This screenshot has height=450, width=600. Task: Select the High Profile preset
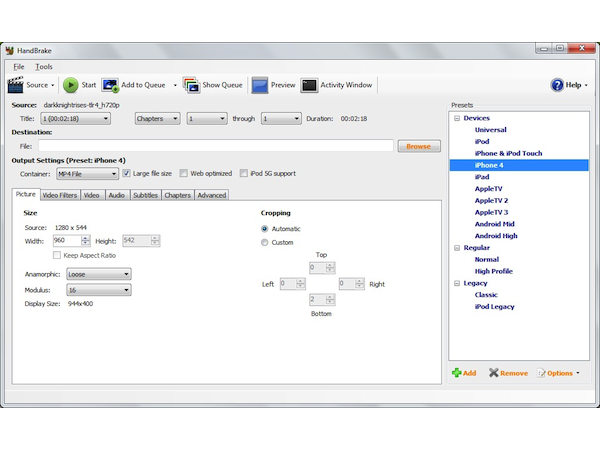[494, 271]
